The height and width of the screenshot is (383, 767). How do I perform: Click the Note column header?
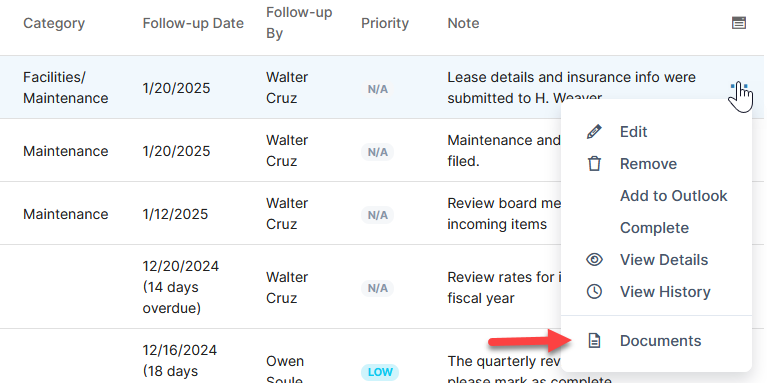click(463, 23)
